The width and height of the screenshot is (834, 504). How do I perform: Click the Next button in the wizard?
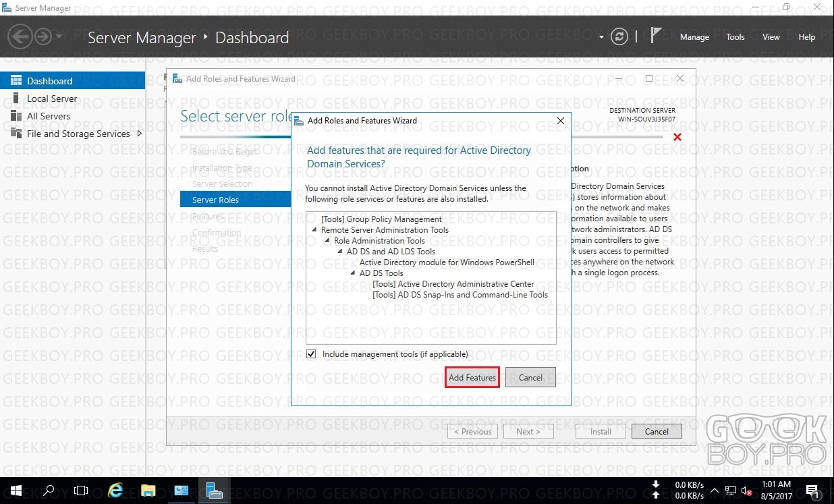[x=528, y=432]
